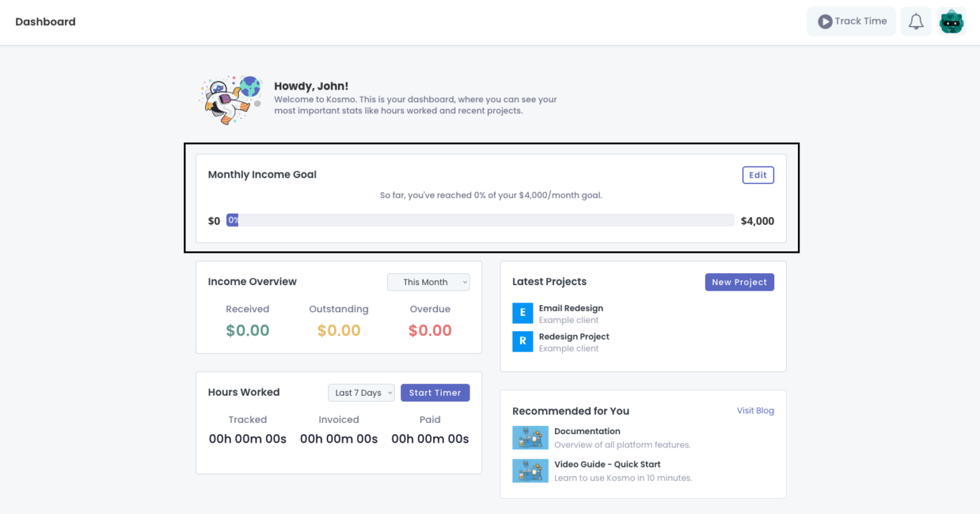The height and width of the screenshot is (514, 980).
Task: Click the astronaut mascot illustration
Action: coord(230,99)
